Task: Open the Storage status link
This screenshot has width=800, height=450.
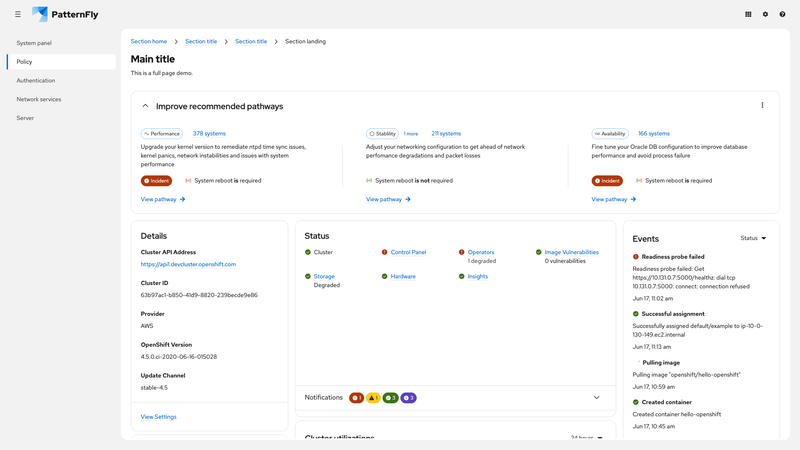Action: point(324,277)
